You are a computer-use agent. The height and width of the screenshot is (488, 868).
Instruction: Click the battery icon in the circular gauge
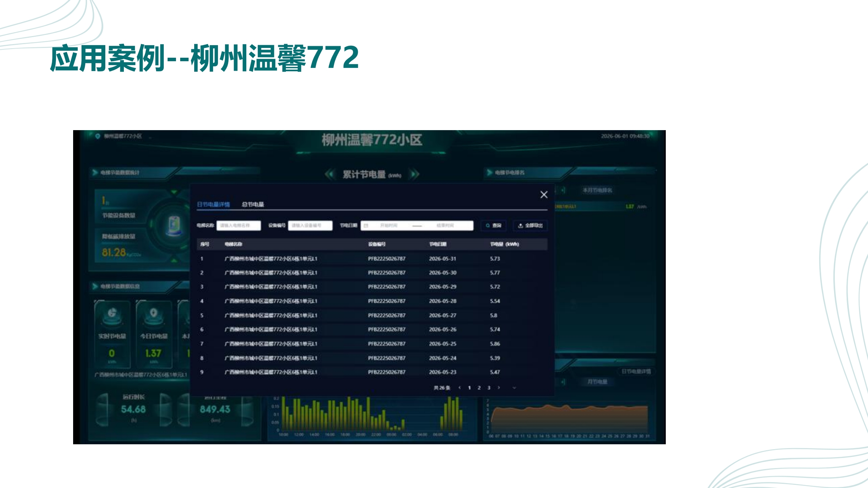pyautogui.click(x=174, y=224)
